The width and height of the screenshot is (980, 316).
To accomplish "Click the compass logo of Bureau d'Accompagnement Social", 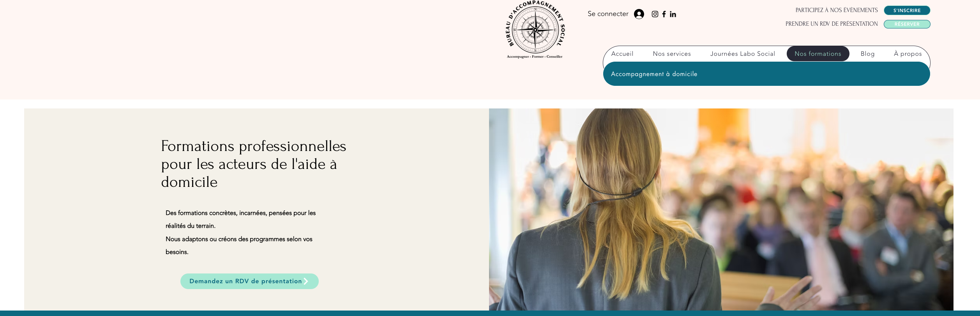I will coord(535,30).
